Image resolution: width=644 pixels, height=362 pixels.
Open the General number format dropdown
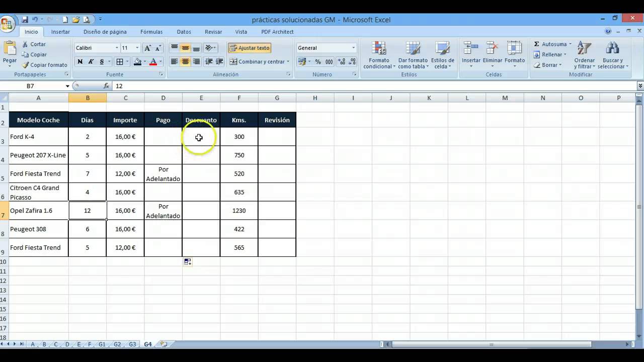point(353,48)
